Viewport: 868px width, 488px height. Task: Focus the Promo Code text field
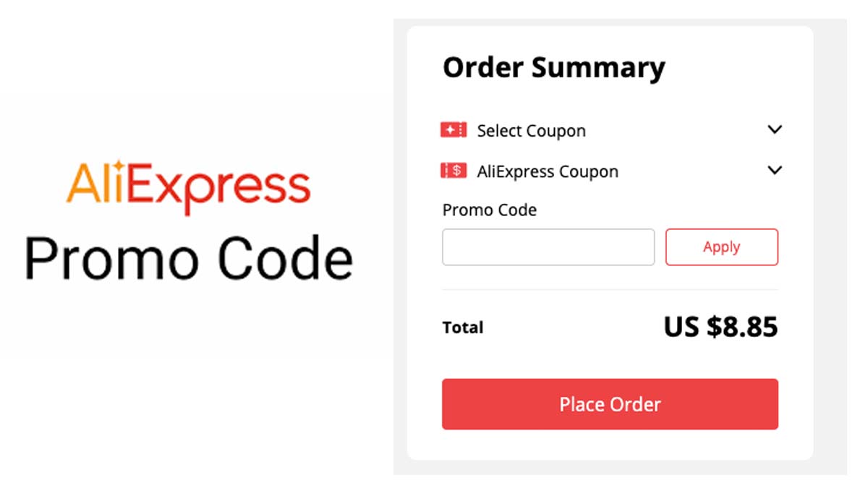[x=548, y=247]
